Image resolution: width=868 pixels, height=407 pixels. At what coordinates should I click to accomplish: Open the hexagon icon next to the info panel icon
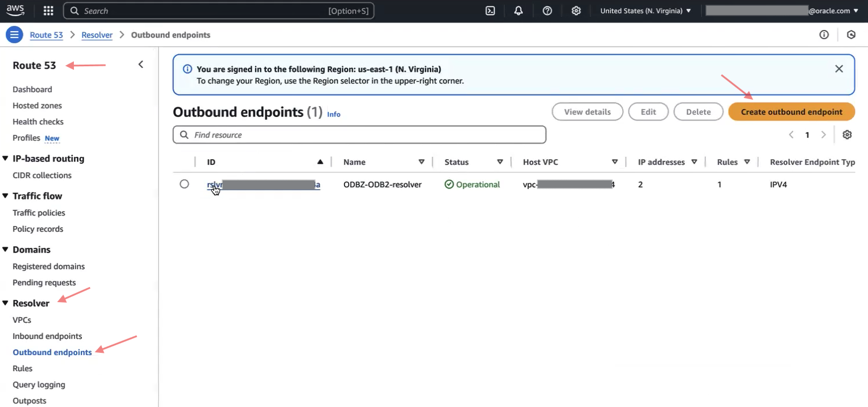[851, 35]
